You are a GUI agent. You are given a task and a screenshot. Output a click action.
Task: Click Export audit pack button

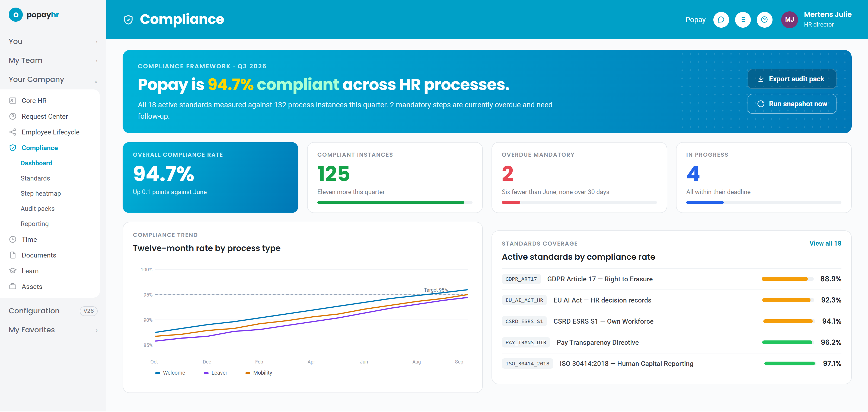pyautogui.click(x=792, y=79)
